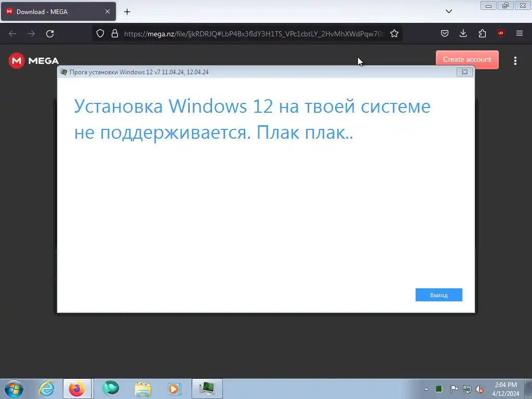Switch to installer program taskbar button
Viewport: 532px width, 399px height.
[207, 389]
